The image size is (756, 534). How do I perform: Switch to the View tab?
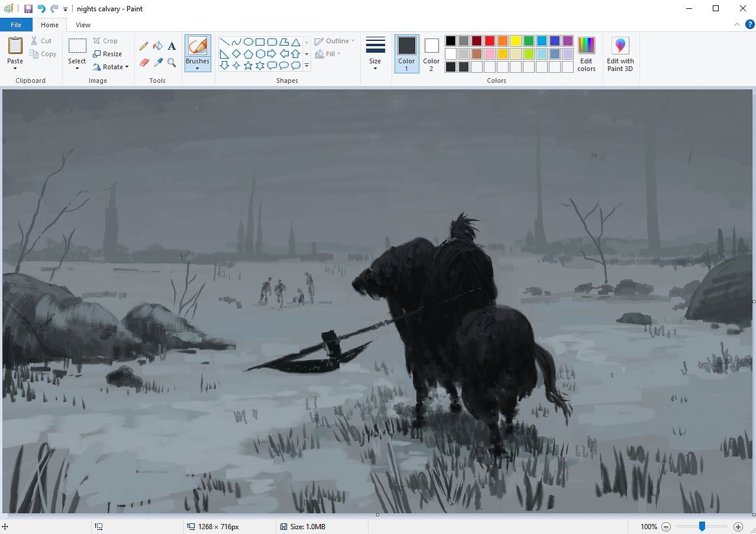83,25
